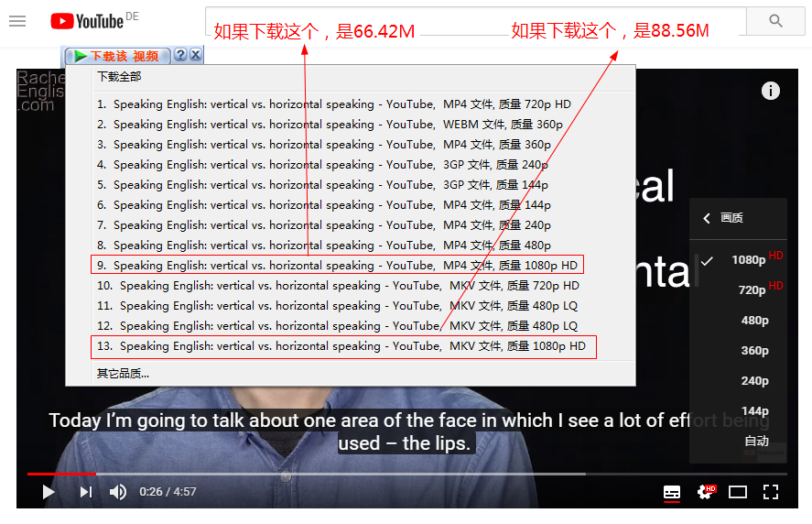812x524 pixels.
Task: Choose '下载全部' to download all
Action: pyautogui.click(x=119, y=77)
